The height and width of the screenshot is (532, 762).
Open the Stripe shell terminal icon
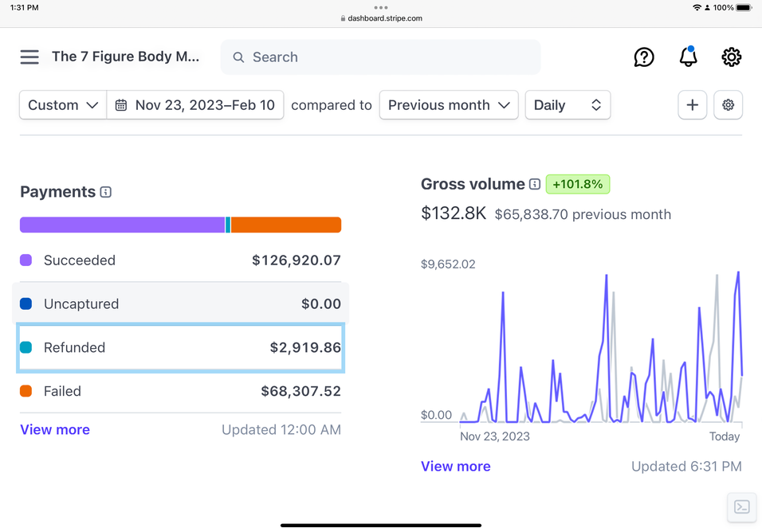(x=741, y=507)
